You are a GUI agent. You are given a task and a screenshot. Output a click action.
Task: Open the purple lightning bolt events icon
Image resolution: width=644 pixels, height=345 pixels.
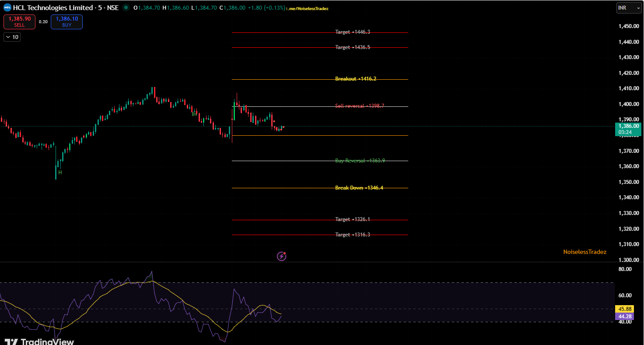282,256
